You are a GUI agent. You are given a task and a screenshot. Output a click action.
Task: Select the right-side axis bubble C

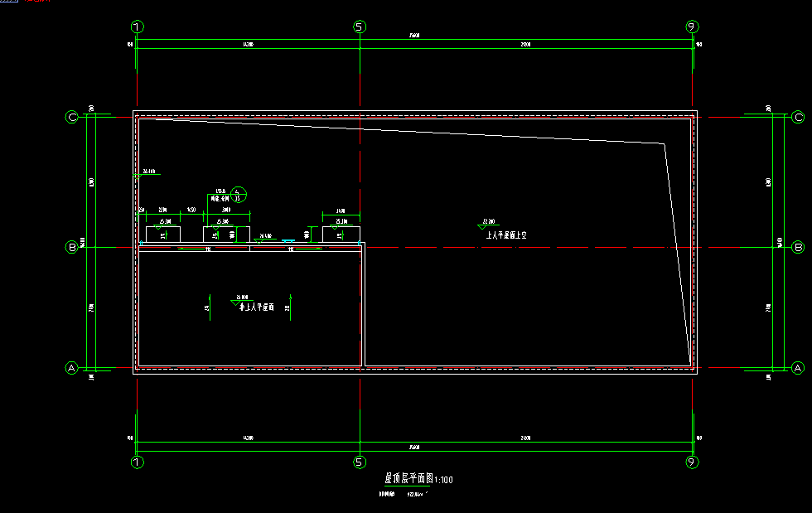click(798, 117)
